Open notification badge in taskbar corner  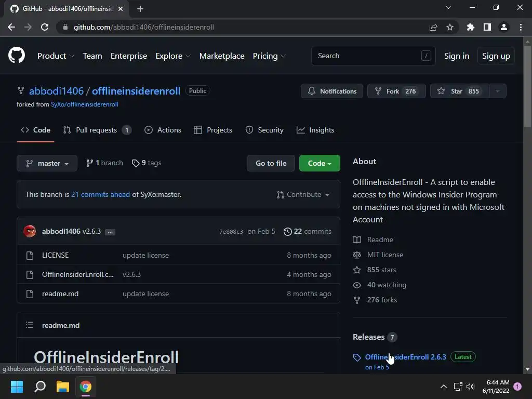517,387
